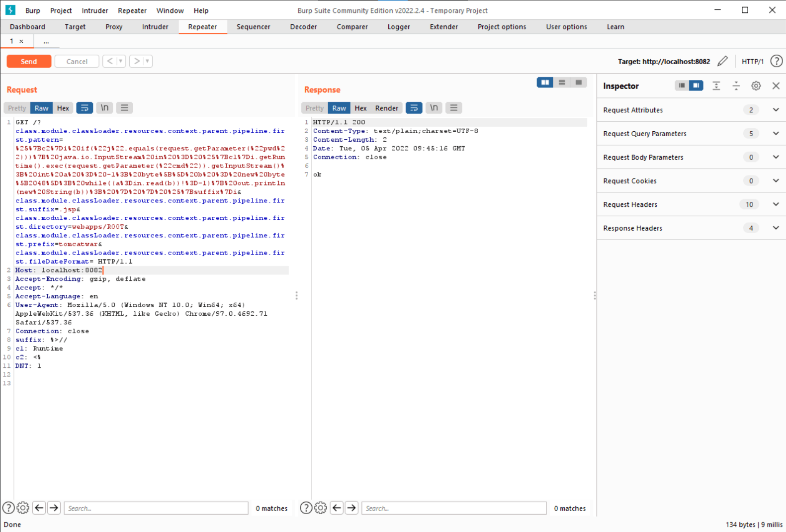786x532 pixels.
Task: Switch Request view to Hex
Action: click(63, 108)
